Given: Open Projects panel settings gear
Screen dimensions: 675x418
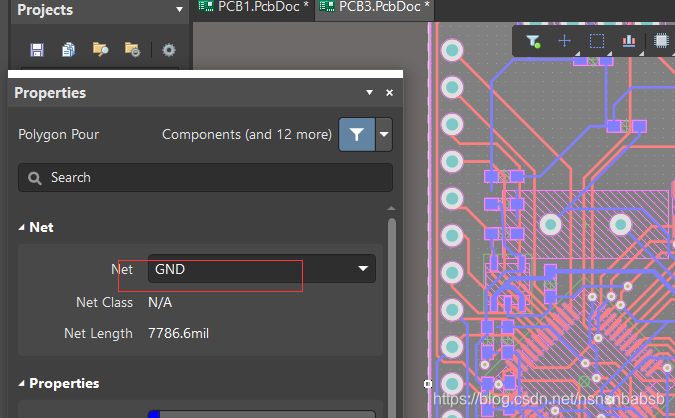Looking at the screenshot, I should point(169,50).
